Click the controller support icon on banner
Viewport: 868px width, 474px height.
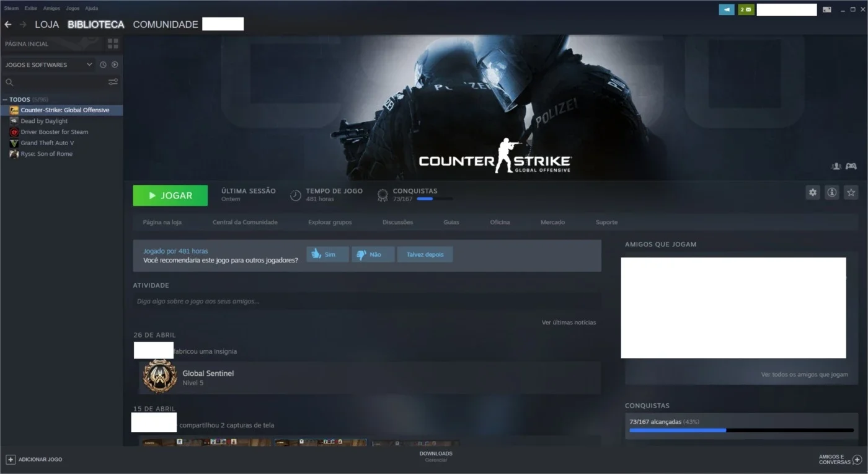[851, 166]
